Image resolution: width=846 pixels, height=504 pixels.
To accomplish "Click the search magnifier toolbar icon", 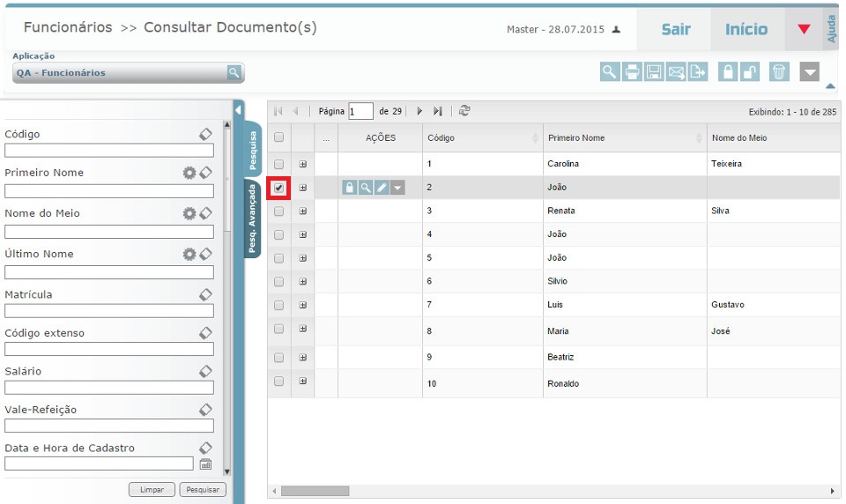I will 610,71.
